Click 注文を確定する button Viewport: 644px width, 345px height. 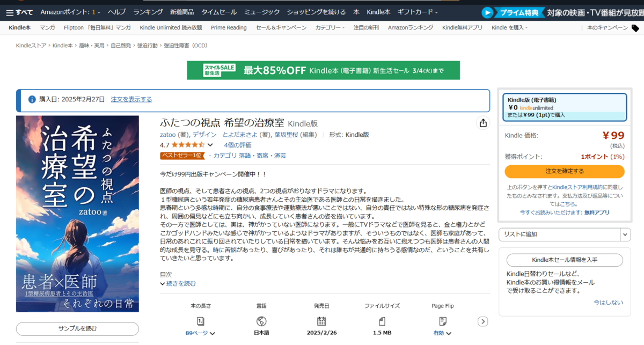pyautogui.click(x=565, y=171)
